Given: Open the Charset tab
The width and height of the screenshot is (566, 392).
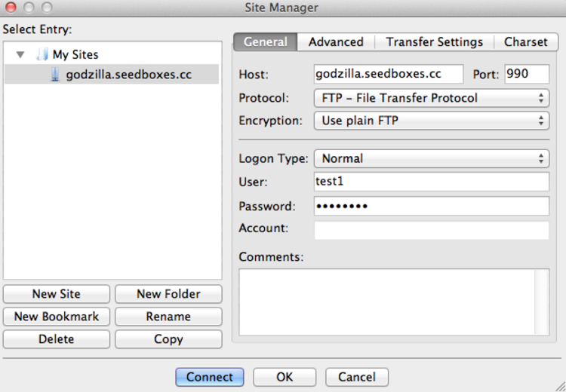Looking at the screenshot, I should (x=526, y=42).
